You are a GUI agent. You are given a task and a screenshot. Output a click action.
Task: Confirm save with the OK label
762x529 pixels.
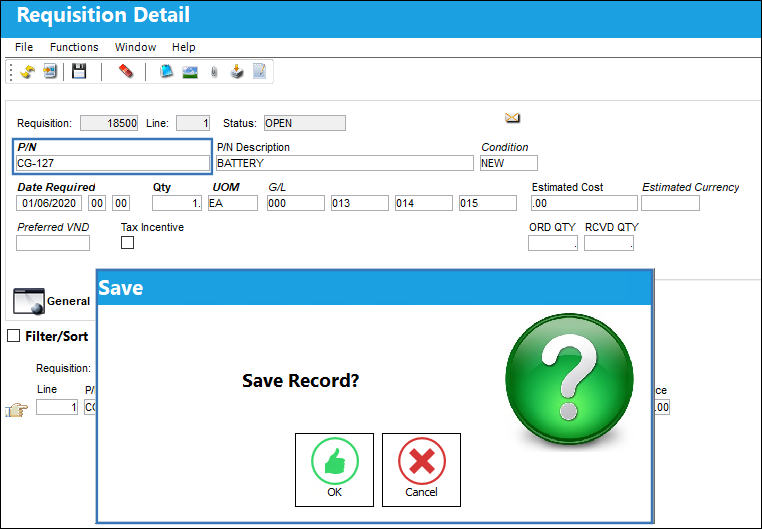click(x=334, y=492)
